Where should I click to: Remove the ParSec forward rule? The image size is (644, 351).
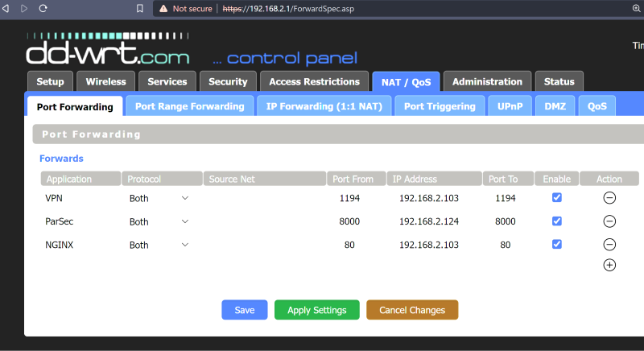pos(609,221)
